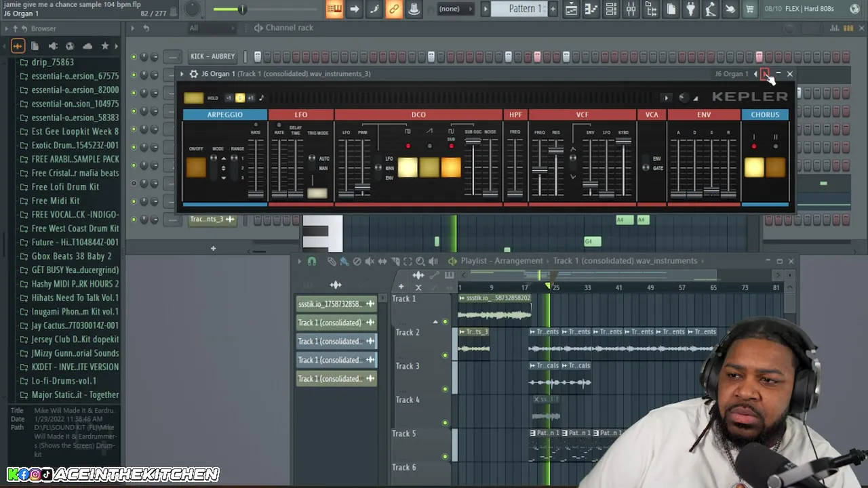Select the playlist magnet snap icon
The image size is (868, 488).
tap(312, 261)
